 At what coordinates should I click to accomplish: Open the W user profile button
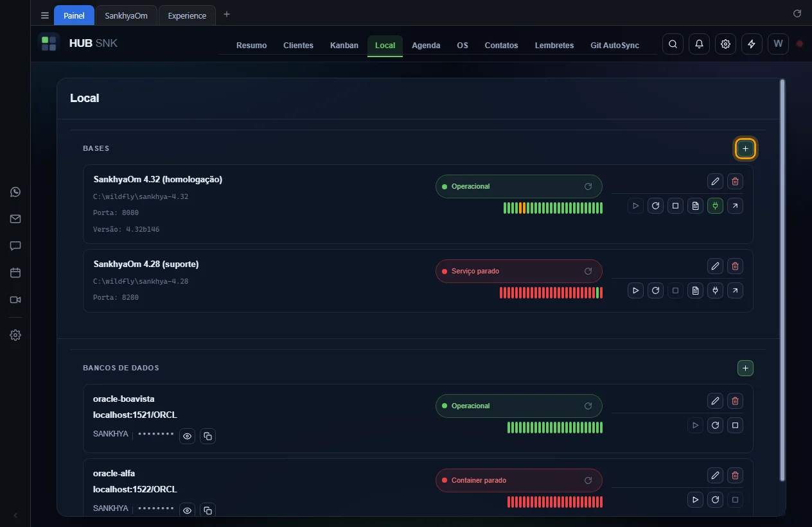pos(778,44)
